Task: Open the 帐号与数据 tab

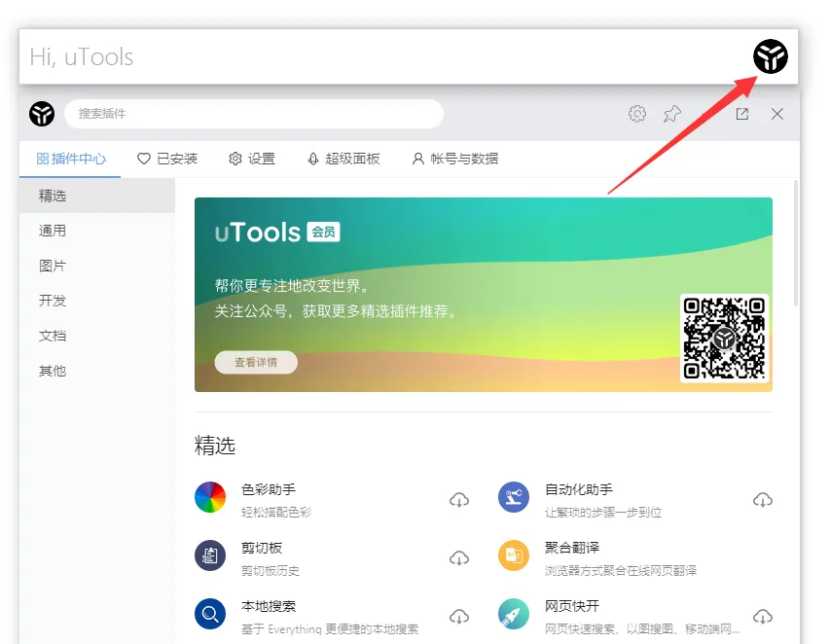Action: tap(455, 159)
